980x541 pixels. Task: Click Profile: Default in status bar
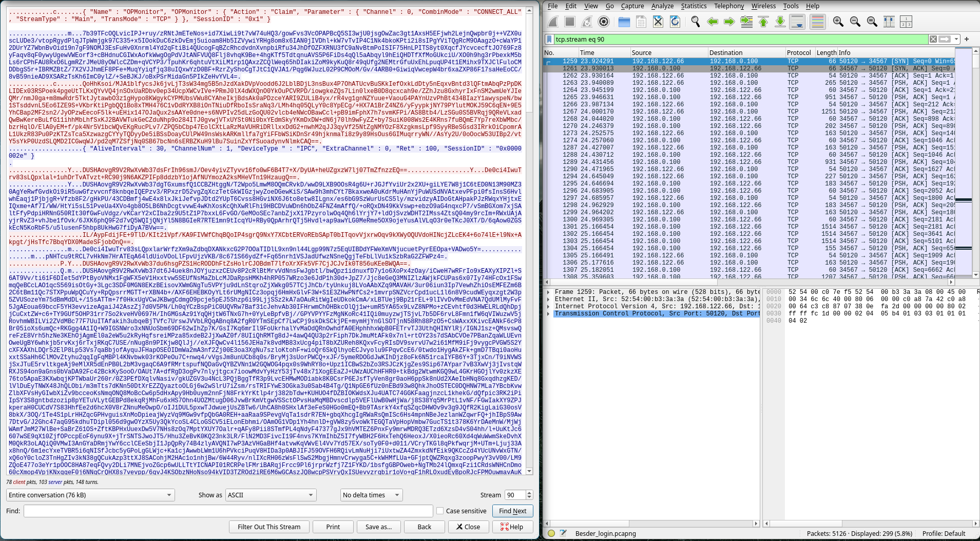click(x=944, y=533)
